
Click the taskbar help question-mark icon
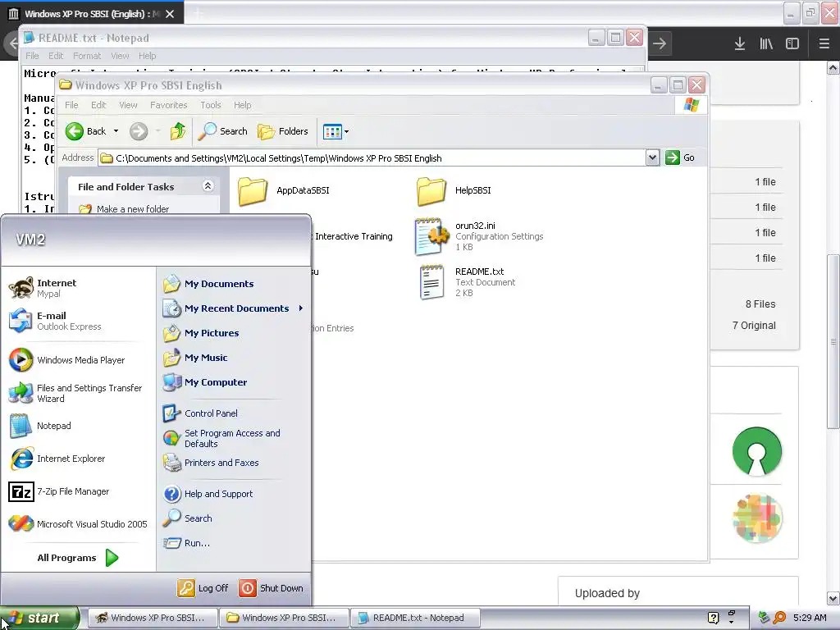713,618
